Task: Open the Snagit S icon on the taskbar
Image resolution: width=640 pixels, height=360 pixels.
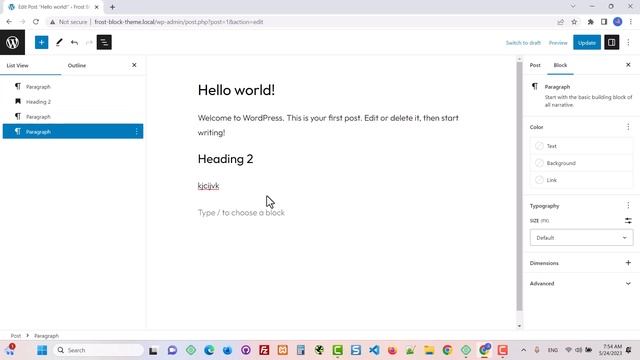Action: (x=356, y=350)
